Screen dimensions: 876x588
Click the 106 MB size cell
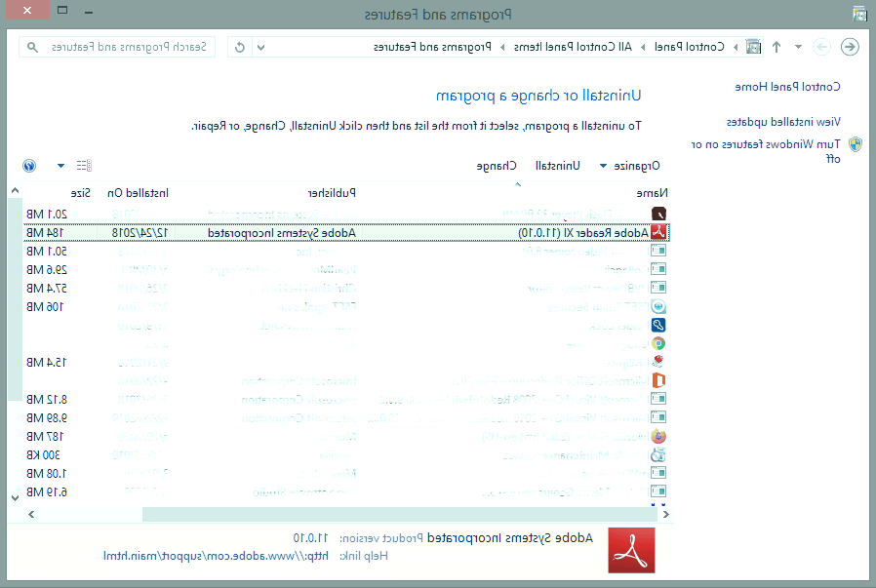pyautogui.click(x=45, y=306)
